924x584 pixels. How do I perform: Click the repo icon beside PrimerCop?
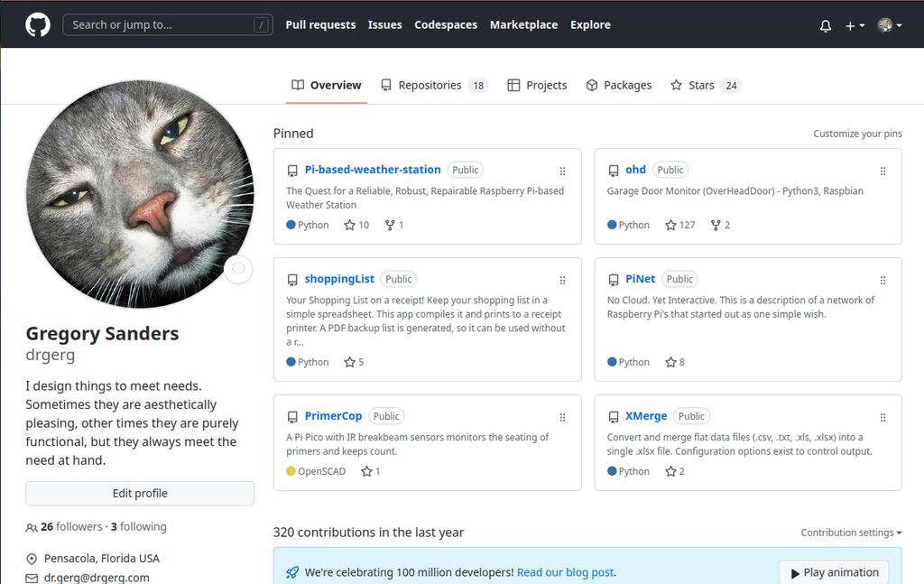(292, 417)
